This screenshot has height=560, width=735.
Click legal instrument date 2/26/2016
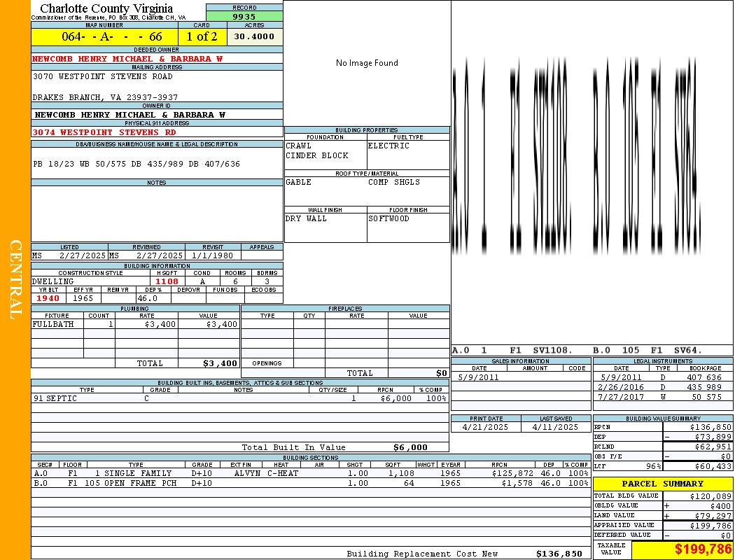click(x=621, y=387)
